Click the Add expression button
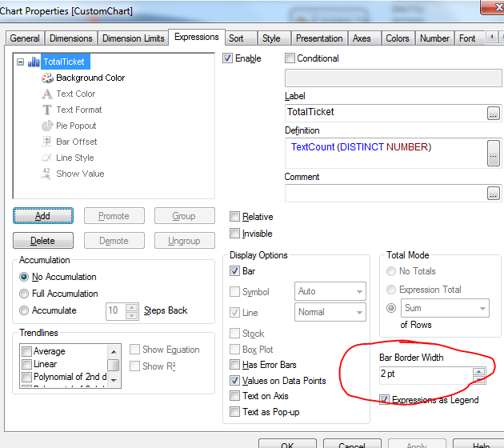This screenshot has width=504, height=448. tap(43, 216)
